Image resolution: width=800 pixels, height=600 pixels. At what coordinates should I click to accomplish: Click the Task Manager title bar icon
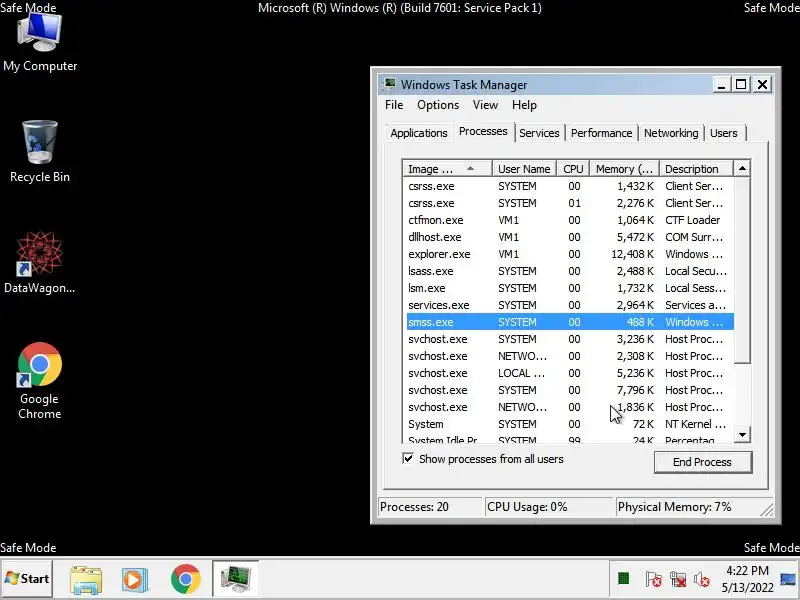click(x=390, y=84)
